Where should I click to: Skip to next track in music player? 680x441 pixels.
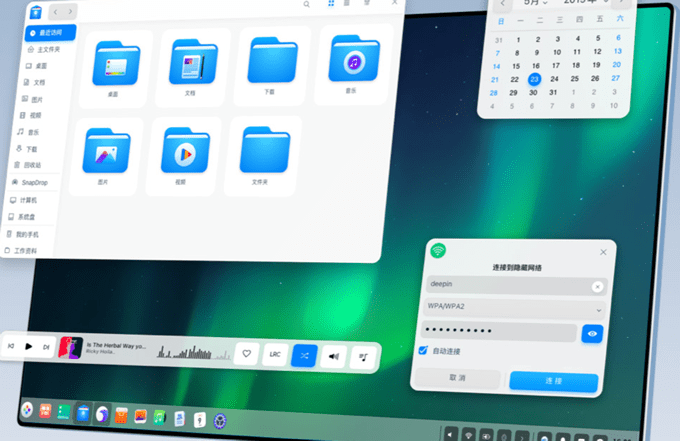(46, 347)
